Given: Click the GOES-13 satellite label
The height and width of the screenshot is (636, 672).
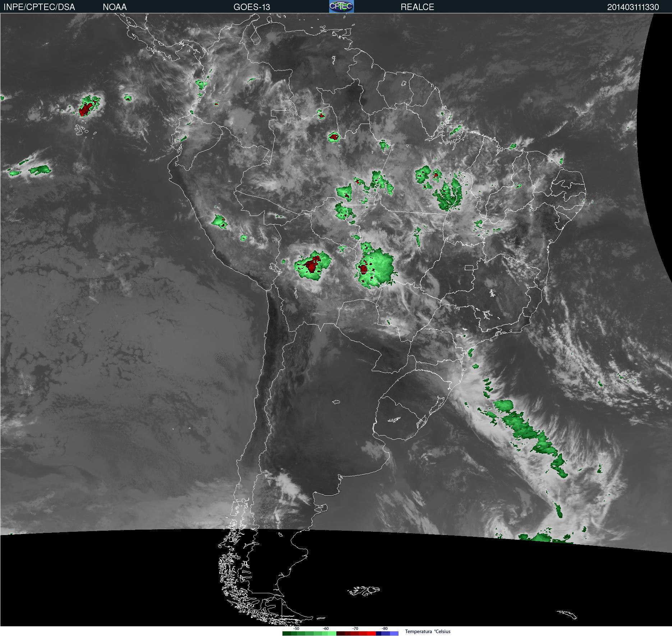Looking at the screenshot, I should click(252, 7).
